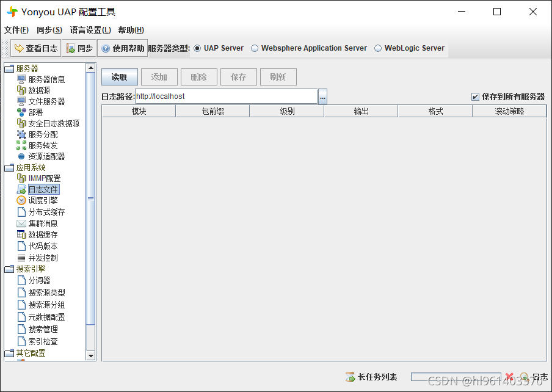The image size is (552, 392).
Task: Open the 文件(F) menu
Action: [16, 30]
